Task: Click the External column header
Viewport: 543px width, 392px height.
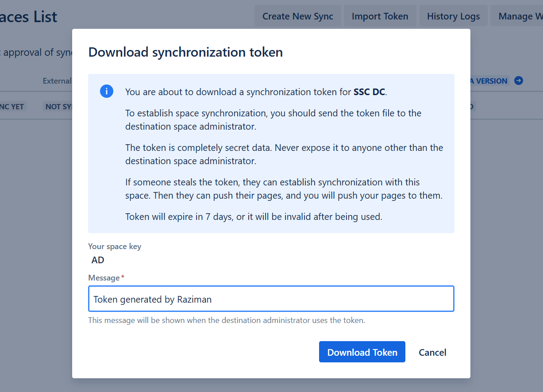Action: [57, 81]
